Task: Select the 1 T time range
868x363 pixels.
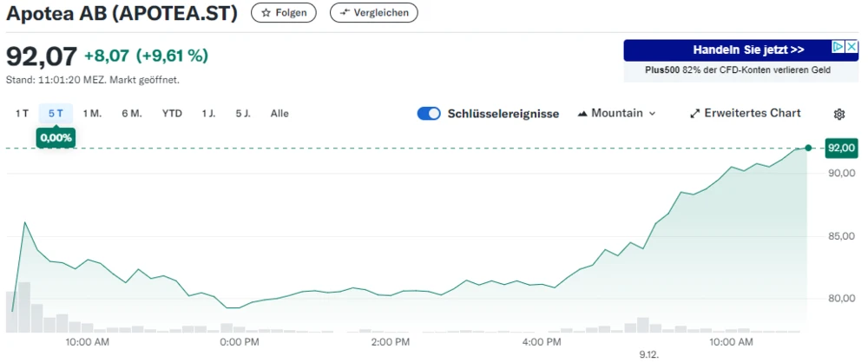Action: coord(22,114)
